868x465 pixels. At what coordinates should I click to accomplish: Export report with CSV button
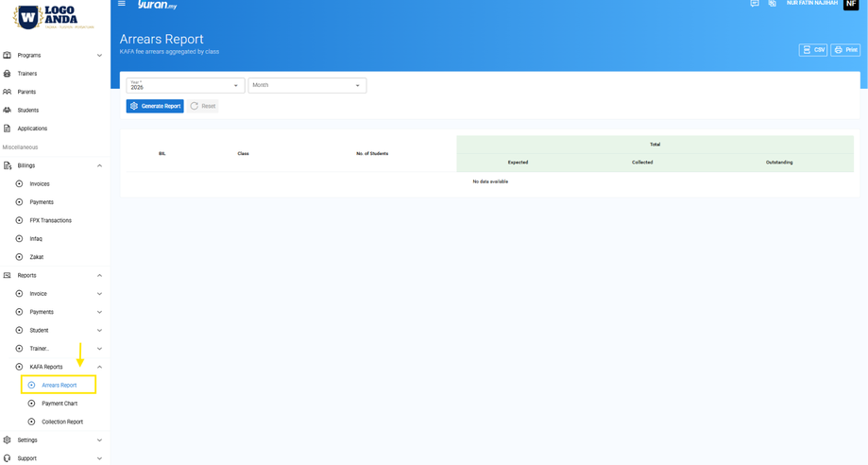(813, 50)
